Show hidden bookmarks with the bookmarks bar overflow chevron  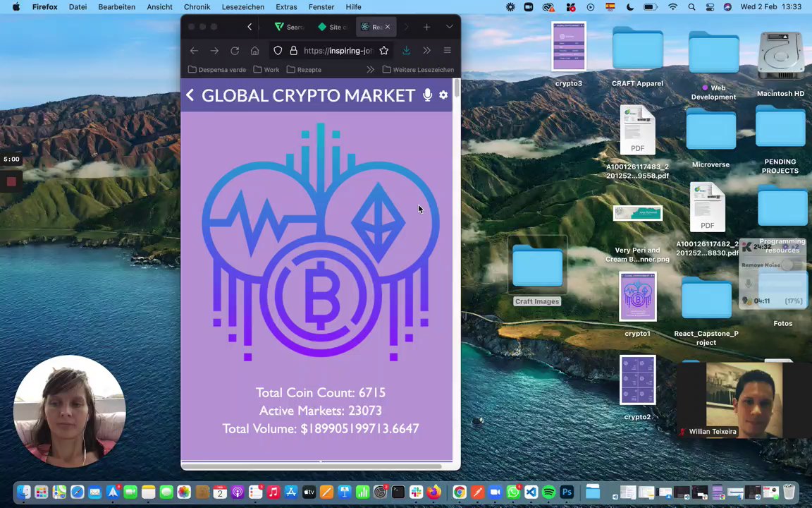pos(370,69)
